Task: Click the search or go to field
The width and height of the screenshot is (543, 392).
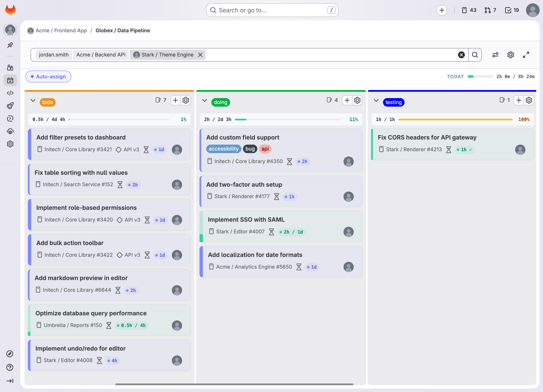Action: pyautogui.click(x=272, y=10)
